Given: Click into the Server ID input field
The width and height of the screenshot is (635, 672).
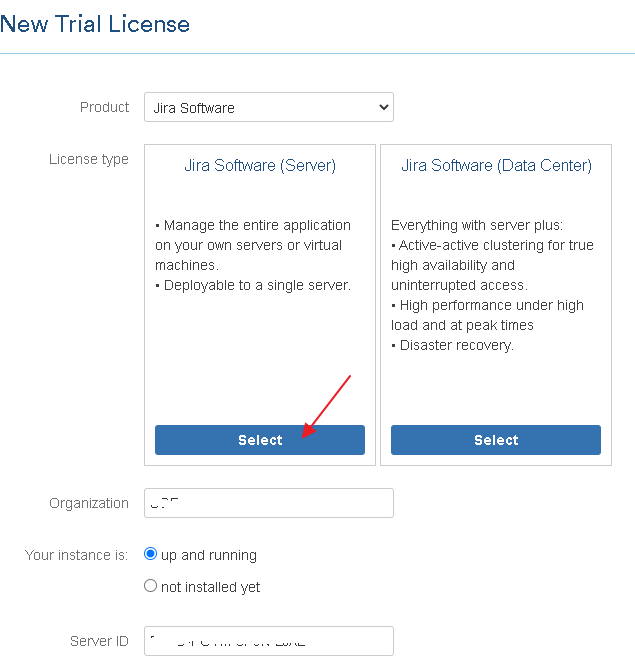Looking at the screenshot, I should click(x=269, y=641).
